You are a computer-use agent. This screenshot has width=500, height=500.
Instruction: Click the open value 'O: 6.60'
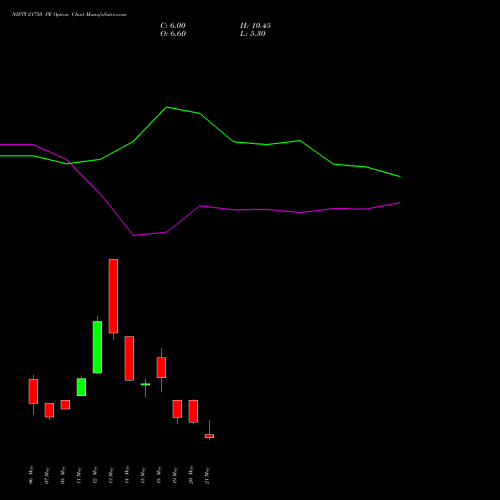pos(173,34)
